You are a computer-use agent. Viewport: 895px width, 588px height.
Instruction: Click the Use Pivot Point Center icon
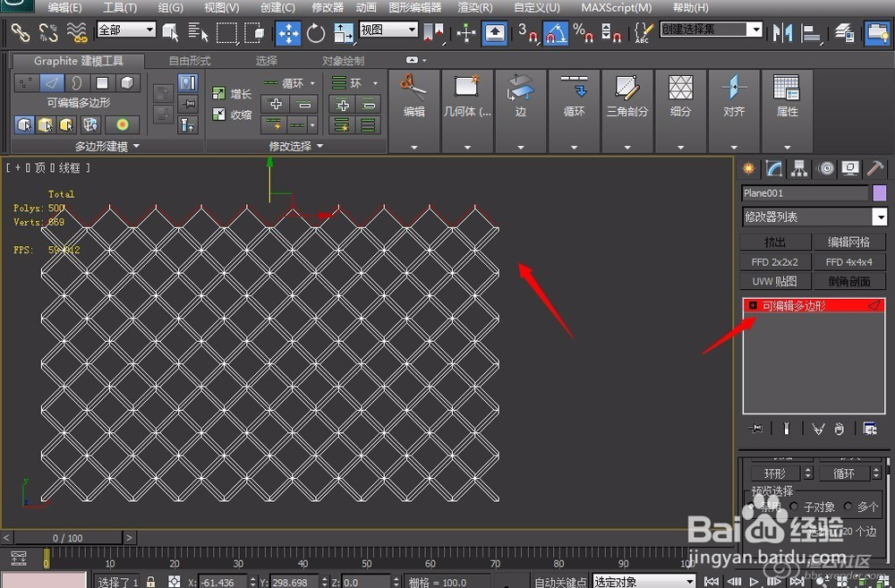[x=434, y=32]
